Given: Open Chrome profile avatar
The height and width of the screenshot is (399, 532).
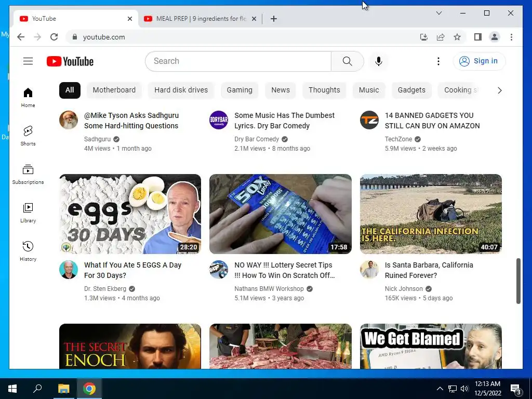Looking at the screenshot, I should click(495, 37).
